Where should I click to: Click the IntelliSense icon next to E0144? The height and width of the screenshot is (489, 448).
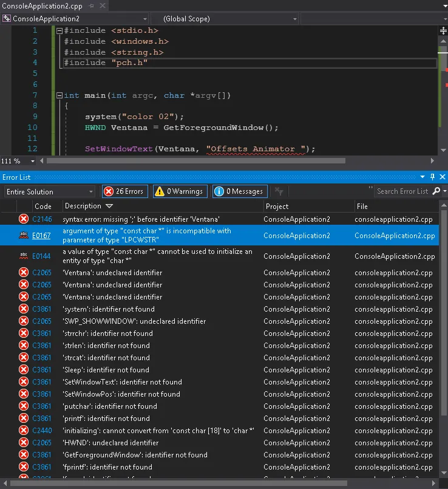24,256
